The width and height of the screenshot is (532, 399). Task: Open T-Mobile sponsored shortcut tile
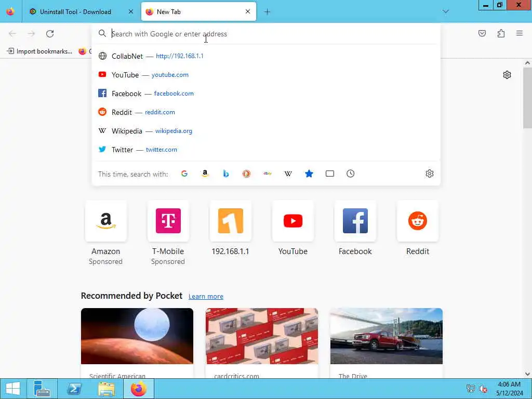pos(168,221)
